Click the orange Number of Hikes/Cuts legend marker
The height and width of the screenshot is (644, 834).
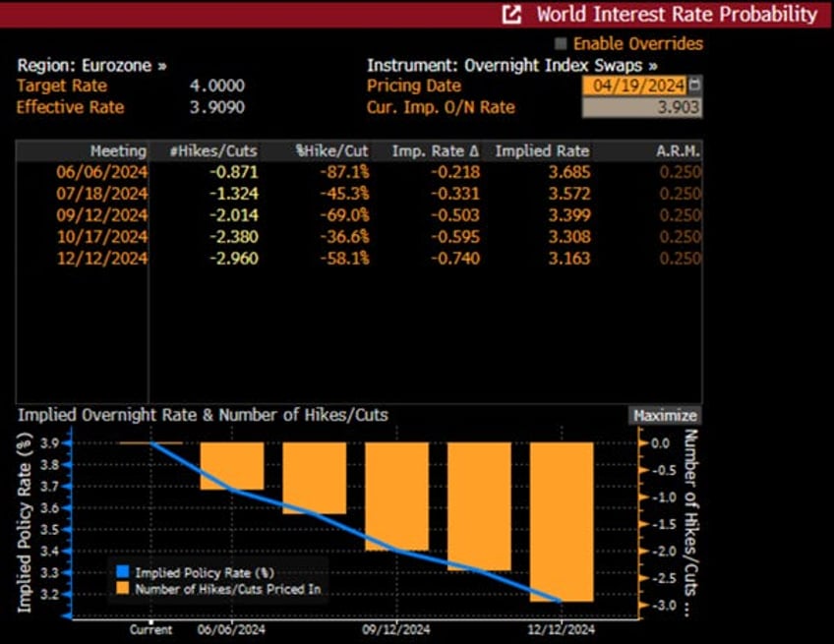coord(122,589)
